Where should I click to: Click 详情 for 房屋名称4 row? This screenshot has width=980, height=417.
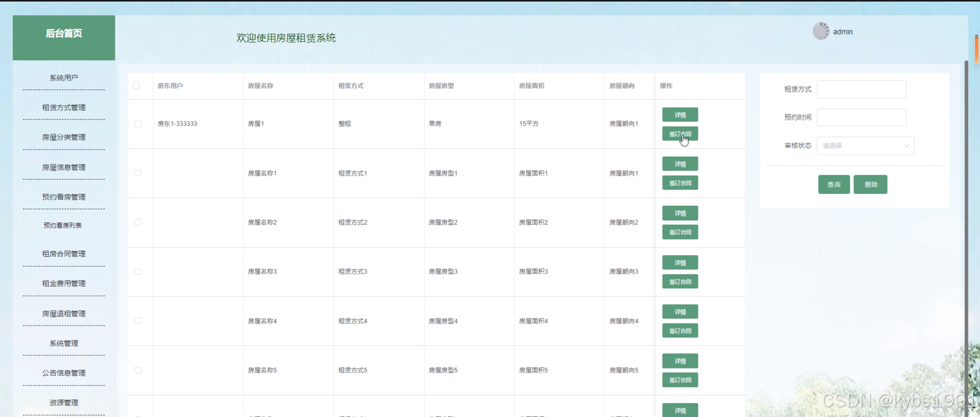680,311
